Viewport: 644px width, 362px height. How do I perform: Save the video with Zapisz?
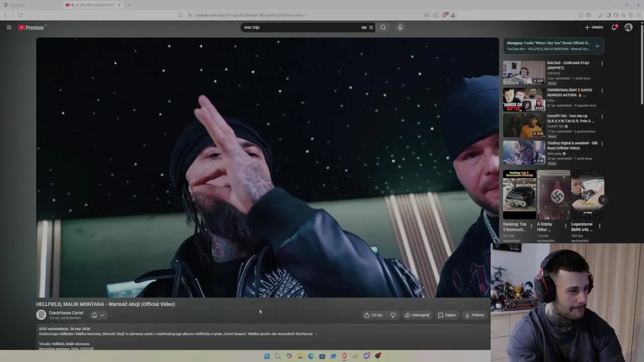coord(447,315)
